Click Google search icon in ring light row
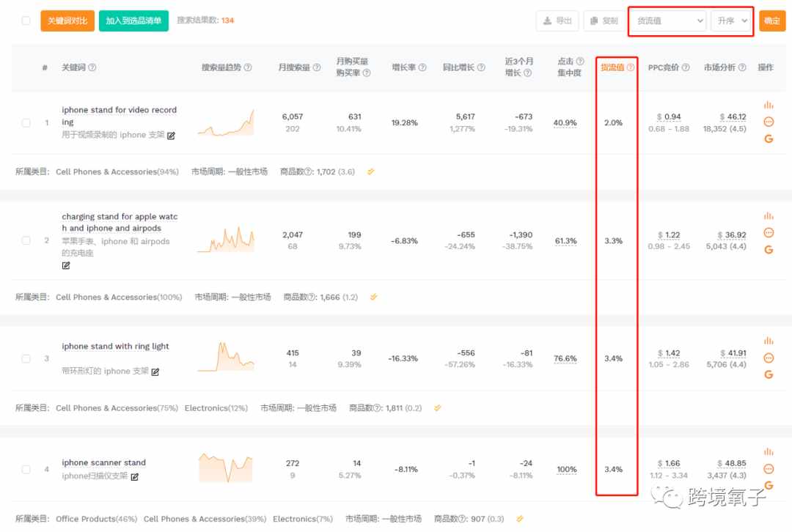The width and height of the screenshot is (792, 532). [x=769, y=374]
